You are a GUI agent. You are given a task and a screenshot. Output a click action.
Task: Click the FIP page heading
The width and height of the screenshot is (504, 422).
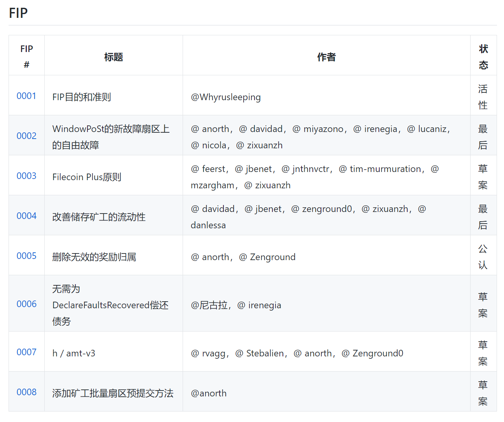pos(18,12)
